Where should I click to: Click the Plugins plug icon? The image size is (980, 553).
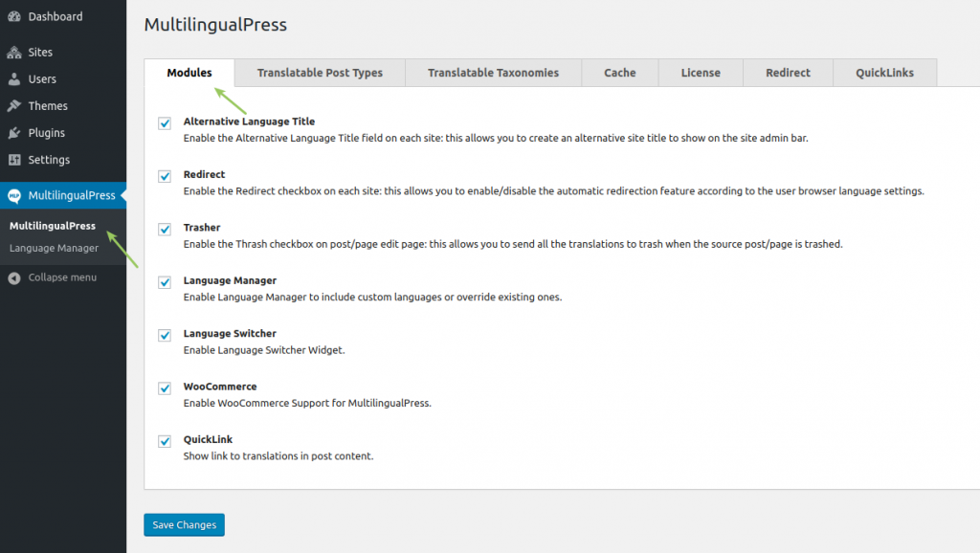click(13, 133)
